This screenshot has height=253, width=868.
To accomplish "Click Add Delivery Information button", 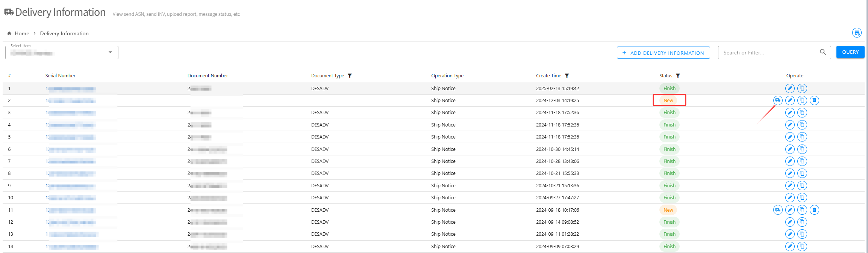I will 663,53.
